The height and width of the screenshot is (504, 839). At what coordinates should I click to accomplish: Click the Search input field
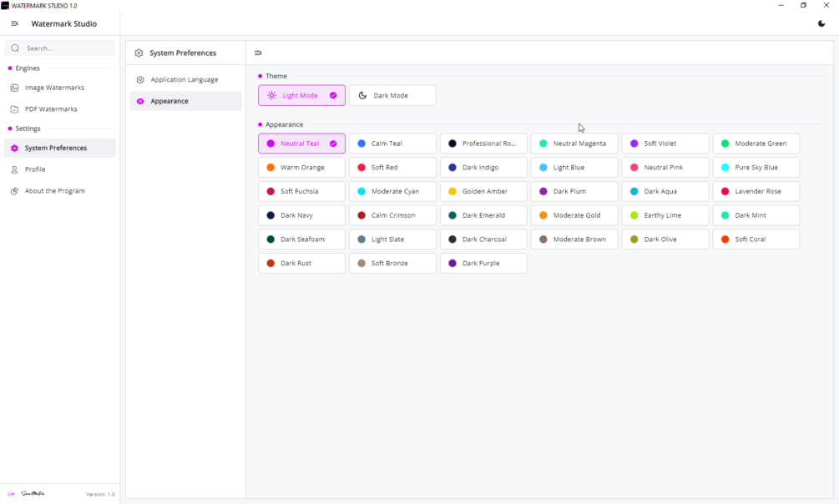click(x=60, y=48)
